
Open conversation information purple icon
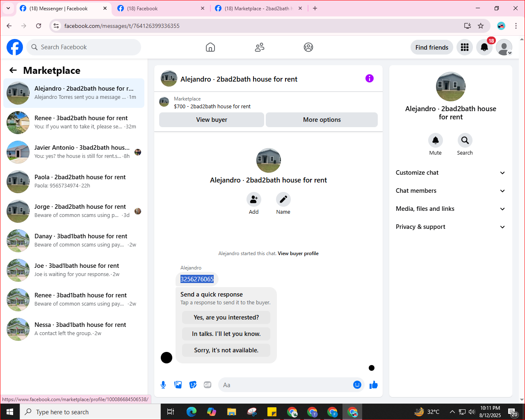pyautogui.click(x=370, y=78)
